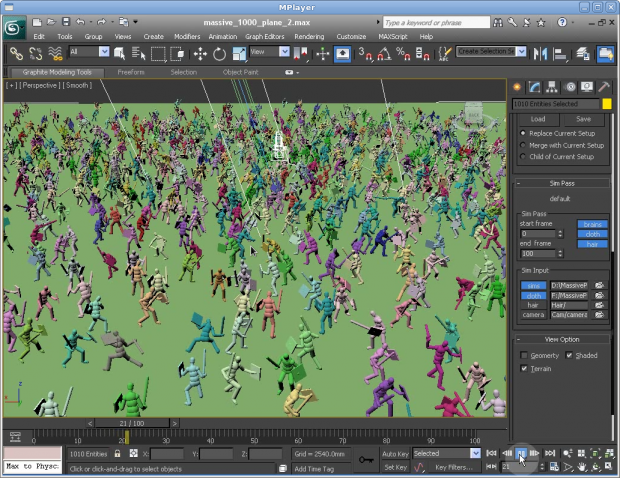Click the Align tool icon
Viewport: 620px width, 478px height.
click(x=560, y=53)
